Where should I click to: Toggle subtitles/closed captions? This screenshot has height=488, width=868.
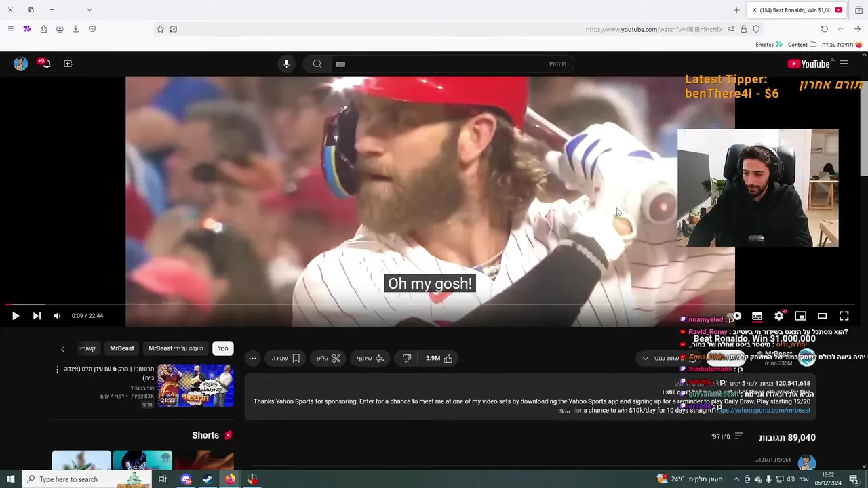coord(757,316)
